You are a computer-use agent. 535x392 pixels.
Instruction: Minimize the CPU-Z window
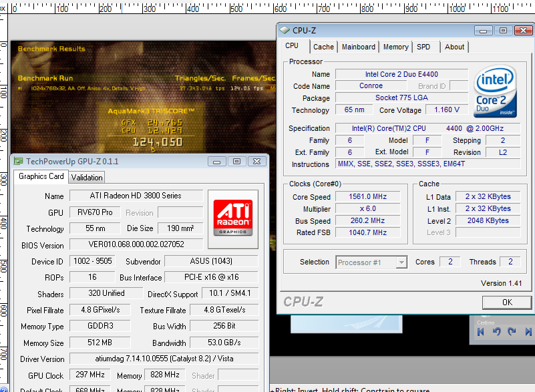click(483, 31)
